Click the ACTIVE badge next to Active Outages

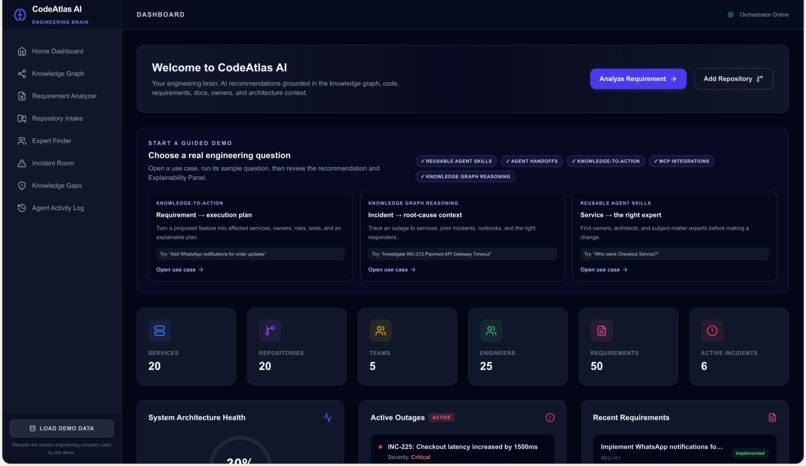point(442,418)
